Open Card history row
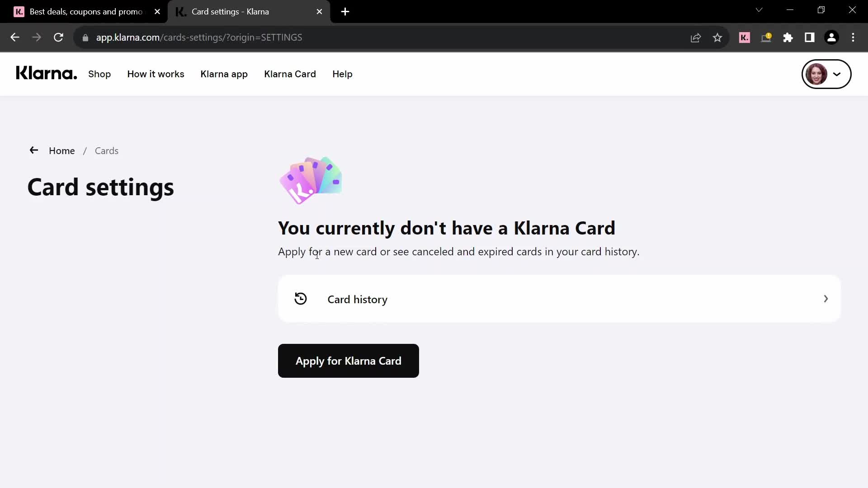 [x=559, y=299]
